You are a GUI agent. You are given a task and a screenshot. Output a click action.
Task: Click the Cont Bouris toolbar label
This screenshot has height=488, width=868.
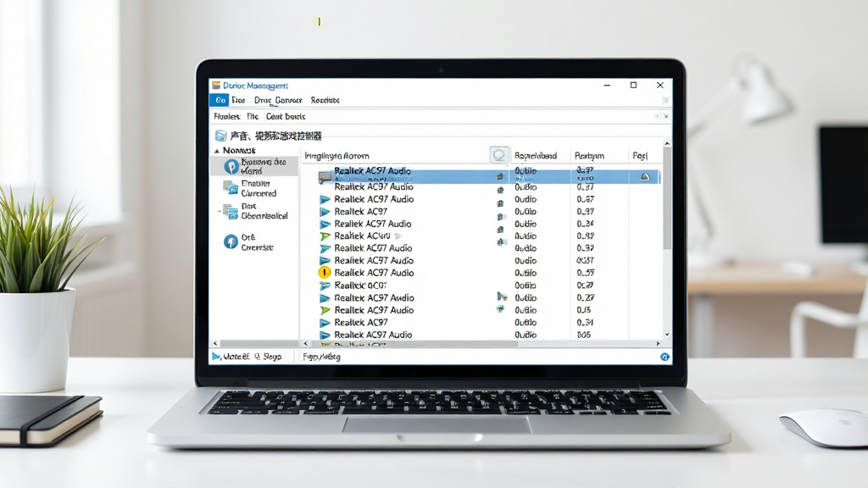pyautogui.click(x=286, y=117)
